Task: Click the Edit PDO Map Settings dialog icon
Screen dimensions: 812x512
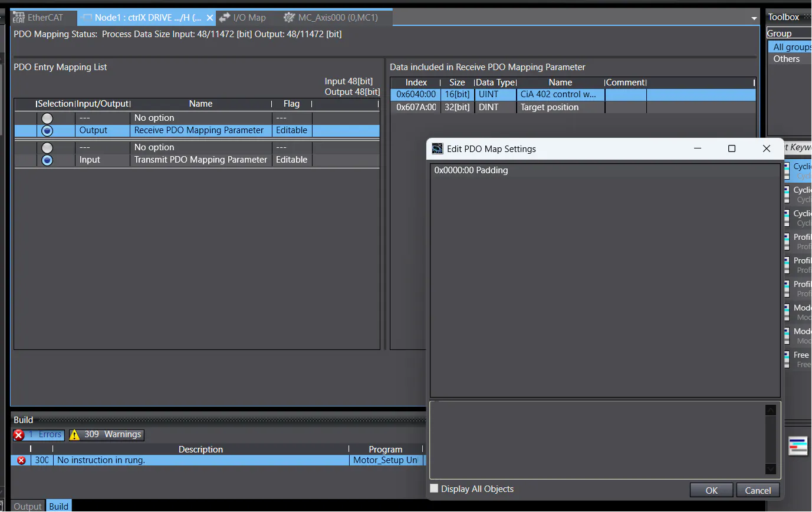Action: (437, 148)
